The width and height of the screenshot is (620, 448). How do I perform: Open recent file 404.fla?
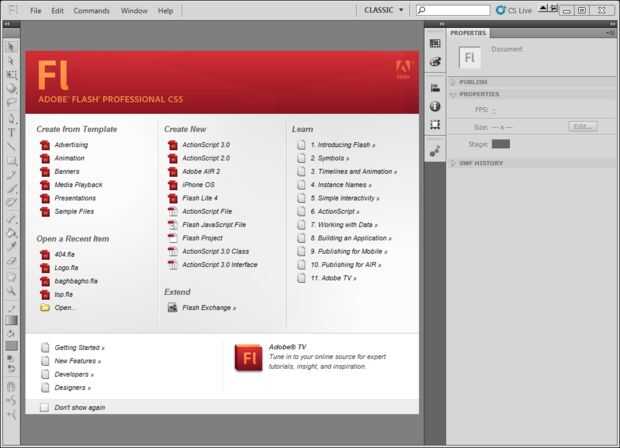click(65, 254)
